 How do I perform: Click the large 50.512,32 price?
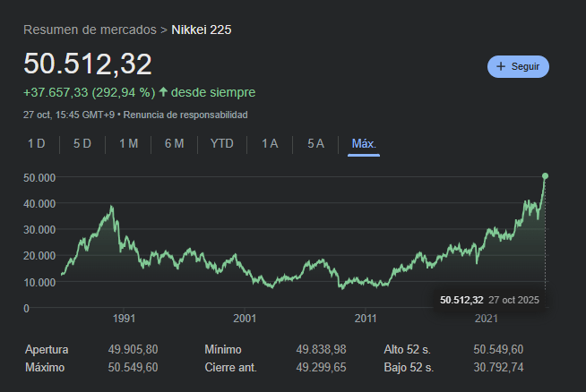[x=88, y=64]
